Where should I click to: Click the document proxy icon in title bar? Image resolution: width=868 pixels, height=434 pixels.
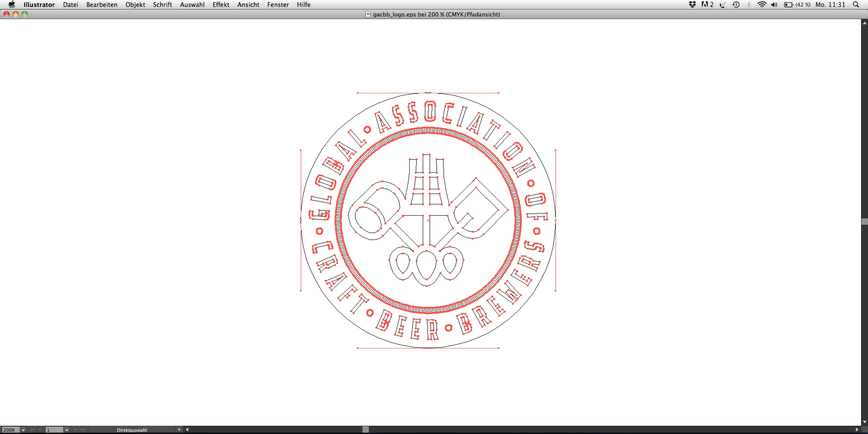click(x=368, y=14)
